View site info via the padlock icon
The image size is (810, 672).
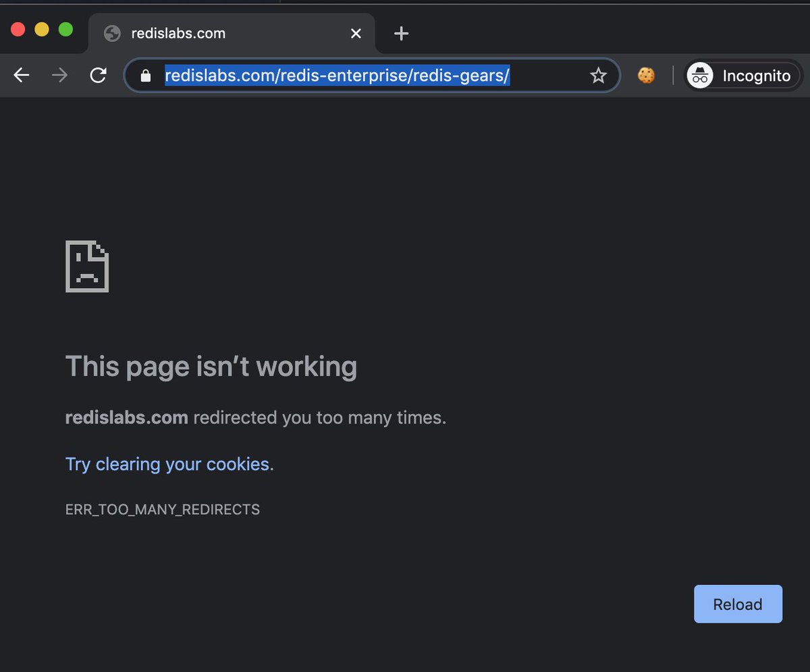click(145, 76)
